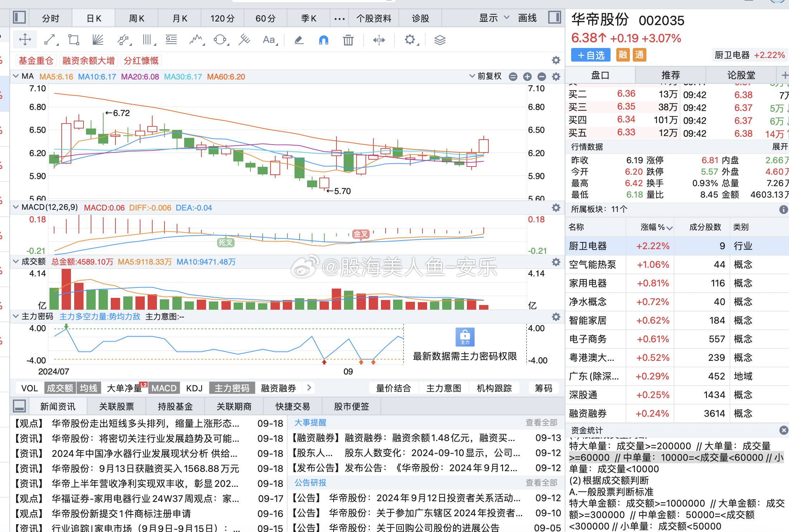This screenshot has width=789, height=532.
Task: Open settings gear for tag row
Action: pyautogui.click(x=556, y=60)
